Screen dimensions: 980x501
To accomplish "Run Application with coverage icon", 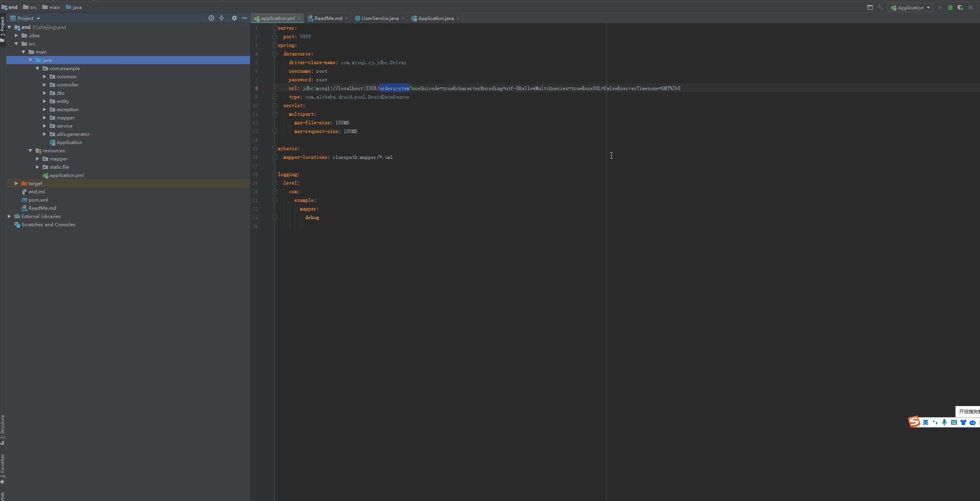I will click(x=960, y=7).
